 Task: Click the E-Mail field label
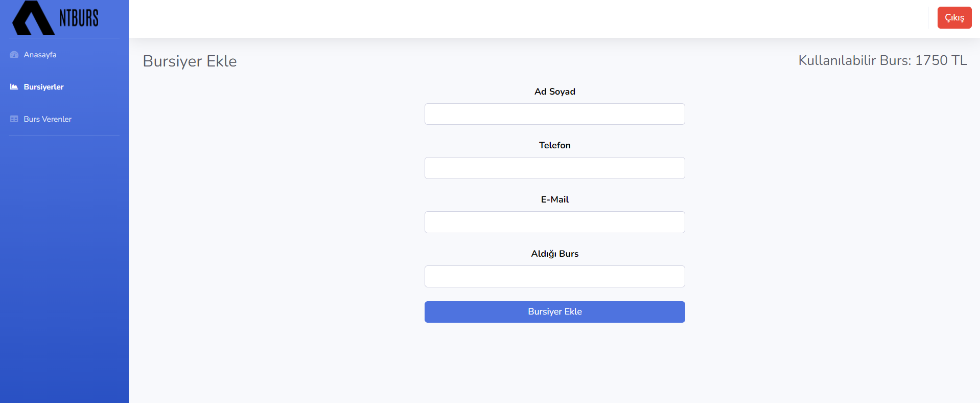pyautogui.click(x=555, y=199)
